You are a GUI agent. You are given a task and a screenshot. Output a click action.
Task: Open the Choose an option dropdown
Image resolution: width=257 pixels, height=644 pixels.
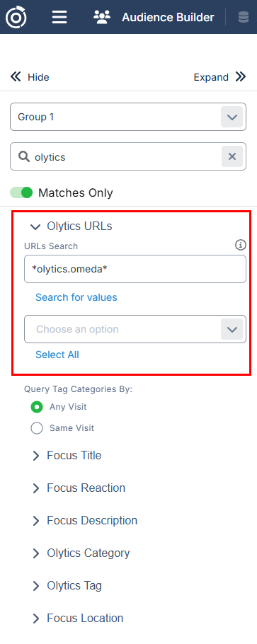pos(135,329)
